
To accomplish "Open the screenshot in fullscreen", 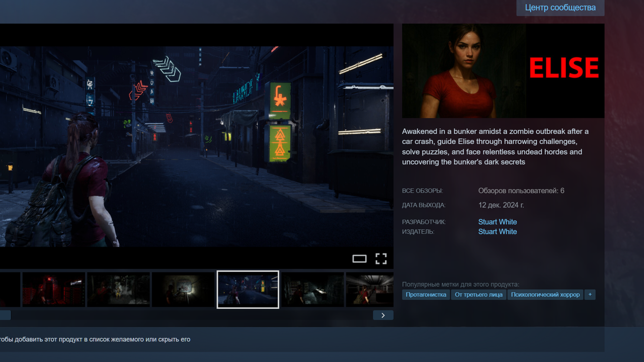I will click(x=381, y=258).
